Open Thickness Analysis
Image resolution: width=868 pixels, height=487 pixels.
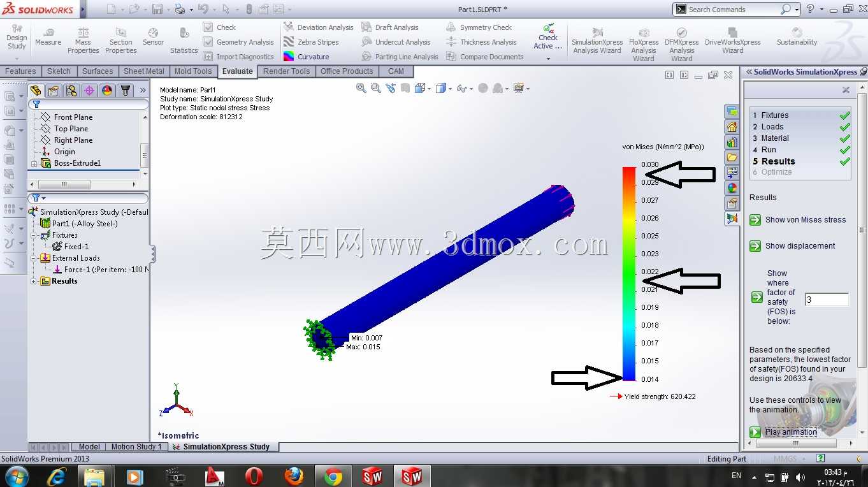pos(481,42)
